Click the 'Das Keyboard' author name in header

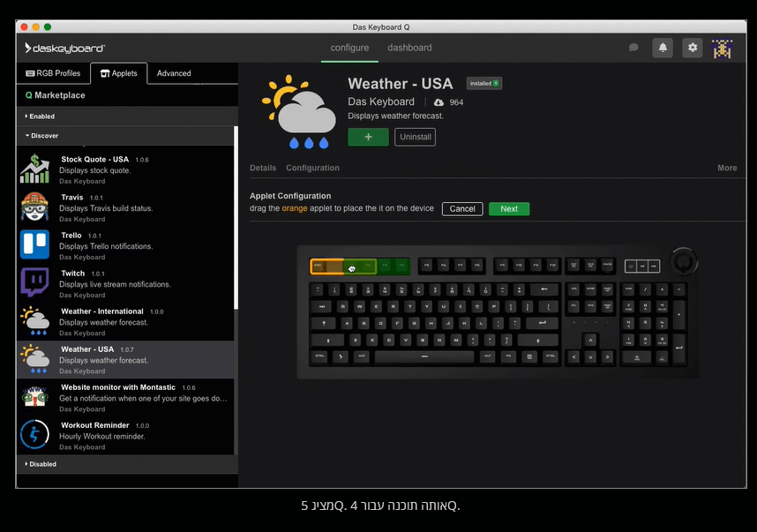click(x=381, y=101)
